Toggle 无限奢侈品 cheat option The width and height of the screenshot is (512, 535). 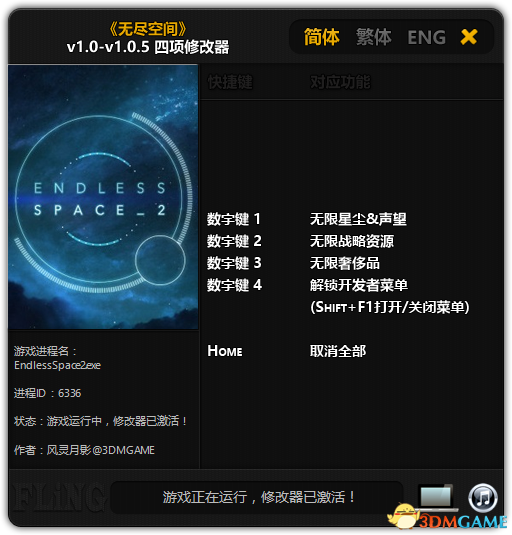(345, 263)
